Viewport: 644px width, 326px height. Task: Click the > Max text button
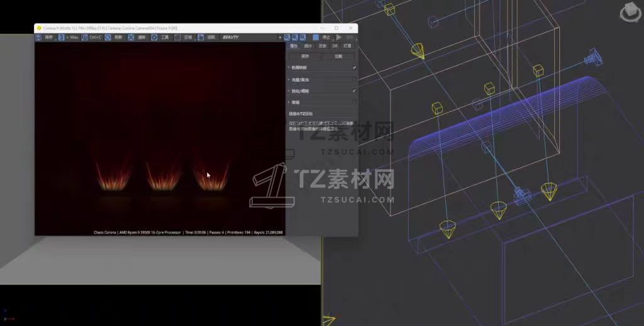(x=73, y=37)
